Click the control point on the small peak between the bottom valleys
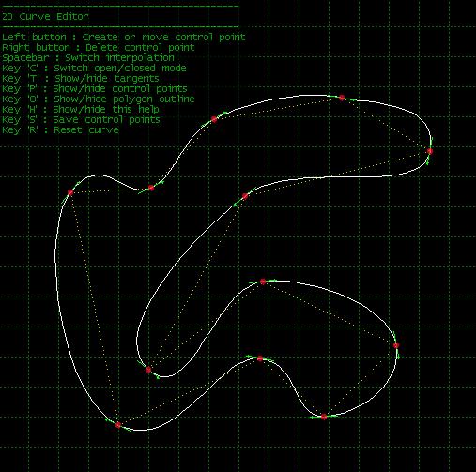The image size is (476, 472). [x=260, y=358]
